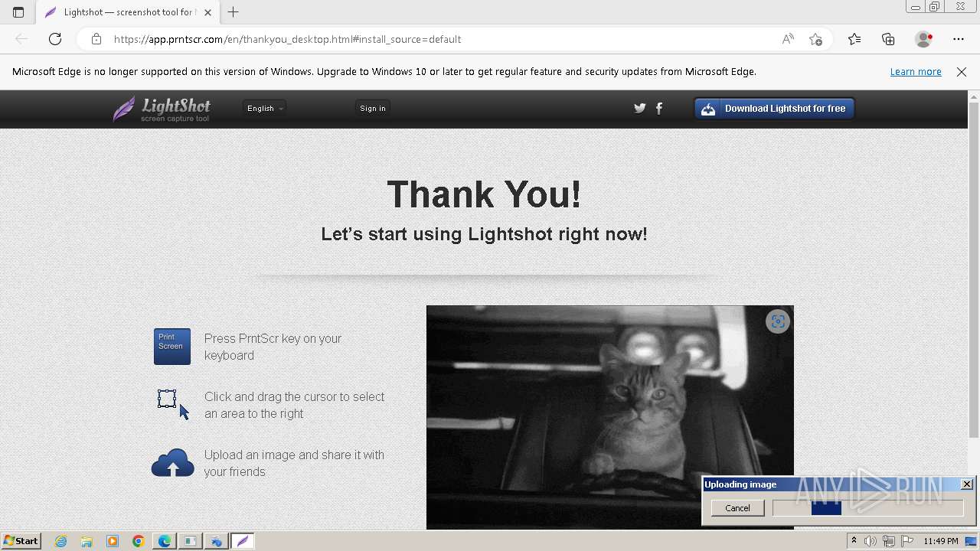Close the Uploading image dialog
This screenshot has width=980, height=551.
tap(967, 484)
